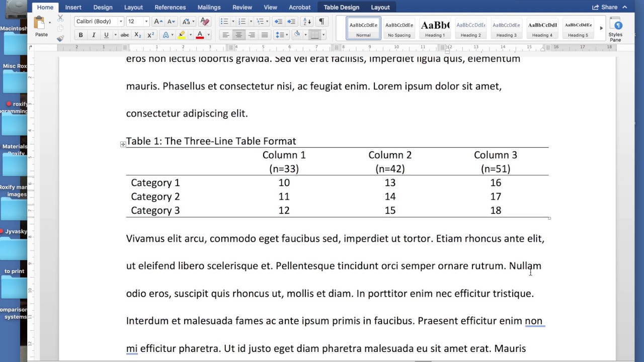Click the table move handle cross icon
This screenshot has width=644, height=362.
(x=123, y=144)
